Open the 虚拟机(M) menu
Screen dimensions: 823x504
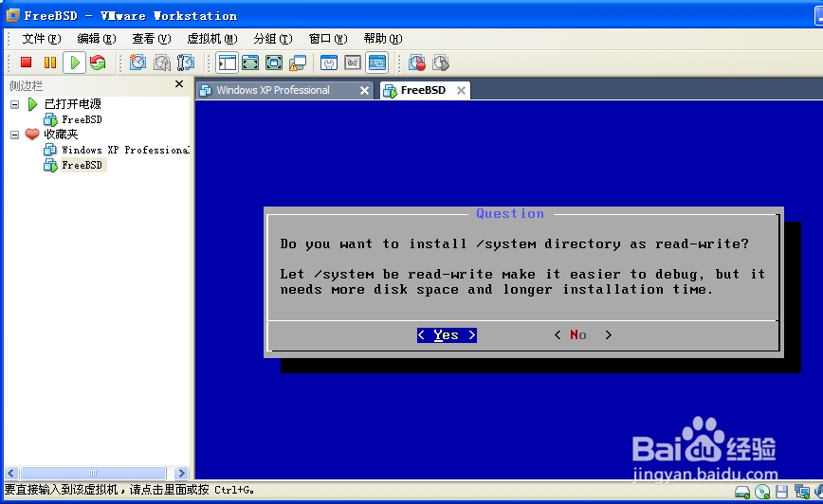(212, 39)
